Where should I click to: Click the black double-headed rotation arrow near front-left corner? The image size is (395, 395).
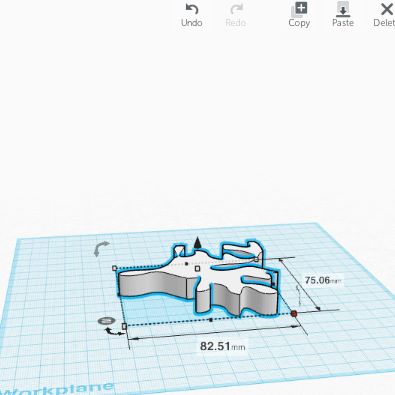(114, 331)
